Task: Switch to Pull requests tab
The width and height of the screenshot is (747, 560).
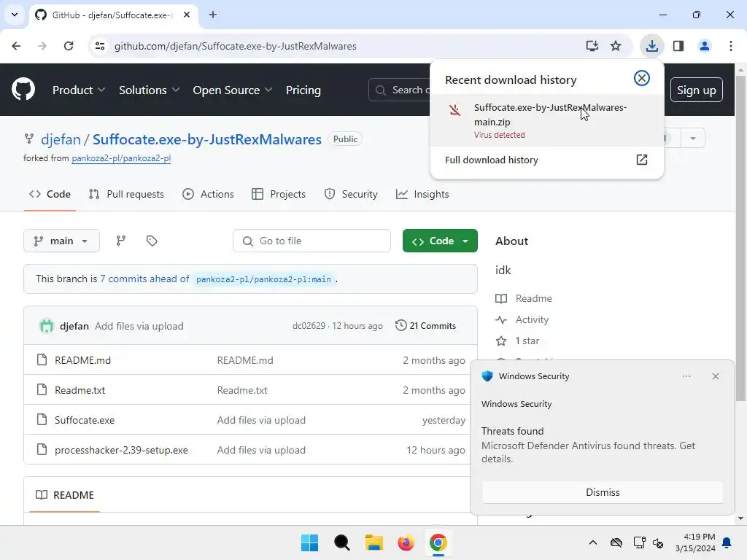Action: pyautogui.click(x=126, y=194)
